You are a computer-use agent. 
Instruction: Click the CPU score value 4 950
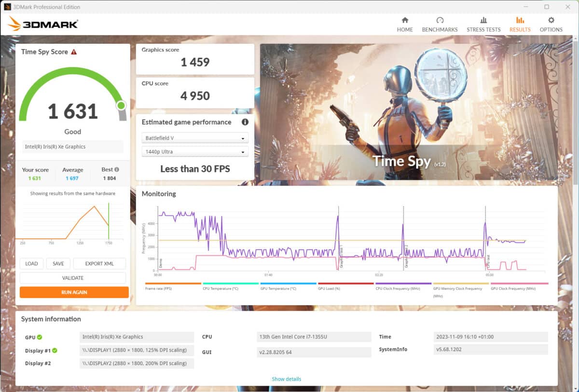pyautogui.click(x=195, y=96)
